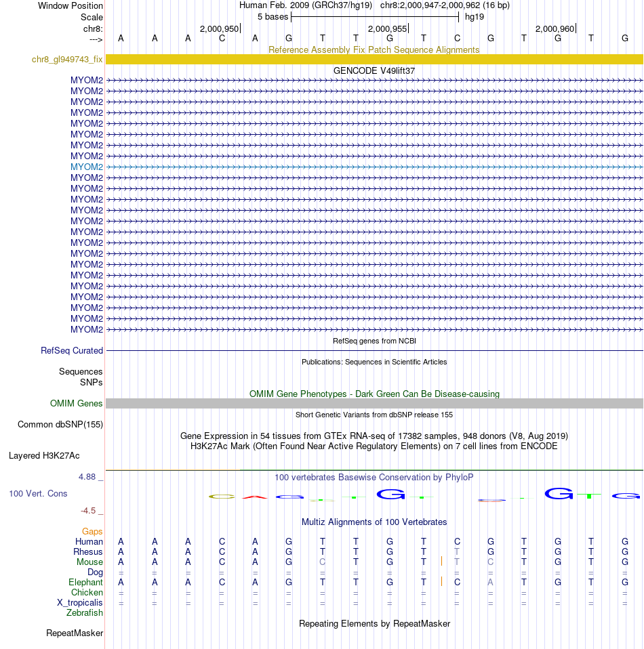
Task: Click the RefSeq Curated track label
Action: coord(72,350)
